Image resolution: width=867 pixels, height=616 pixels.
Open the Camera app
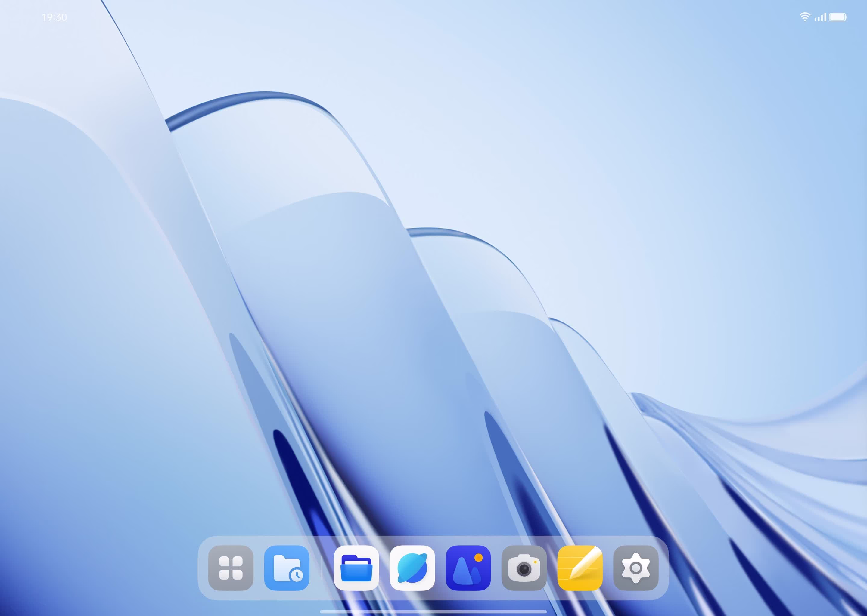coord(524,568)
